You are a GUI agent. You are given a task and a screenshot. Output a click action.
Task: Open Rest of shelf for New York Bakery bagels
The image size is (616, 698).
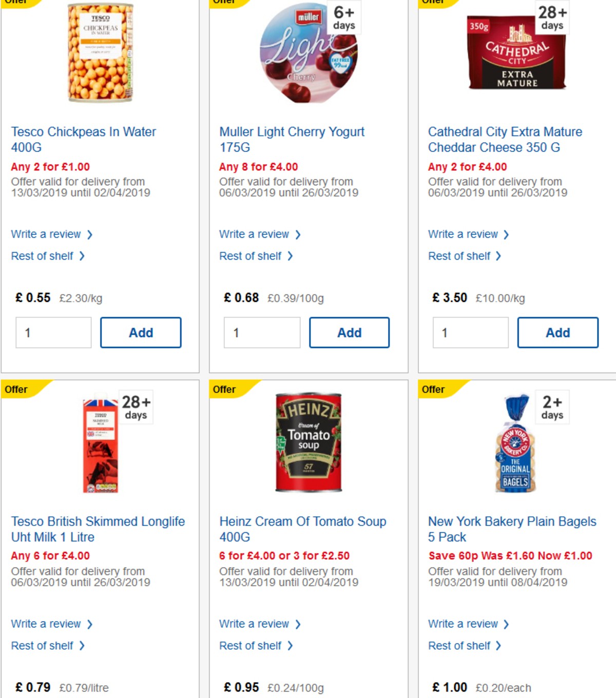click(460, 646)
